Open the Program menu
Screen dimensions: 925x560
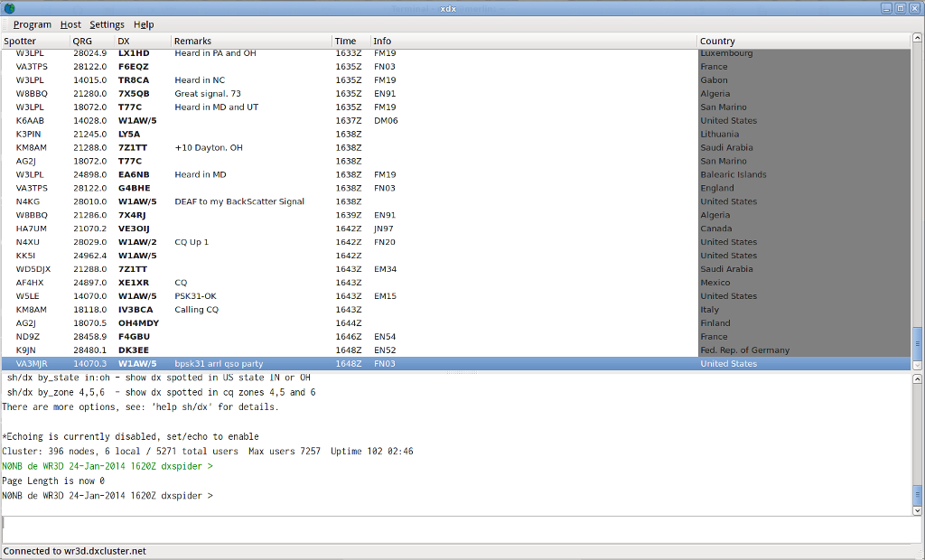[x=33, y=24]
